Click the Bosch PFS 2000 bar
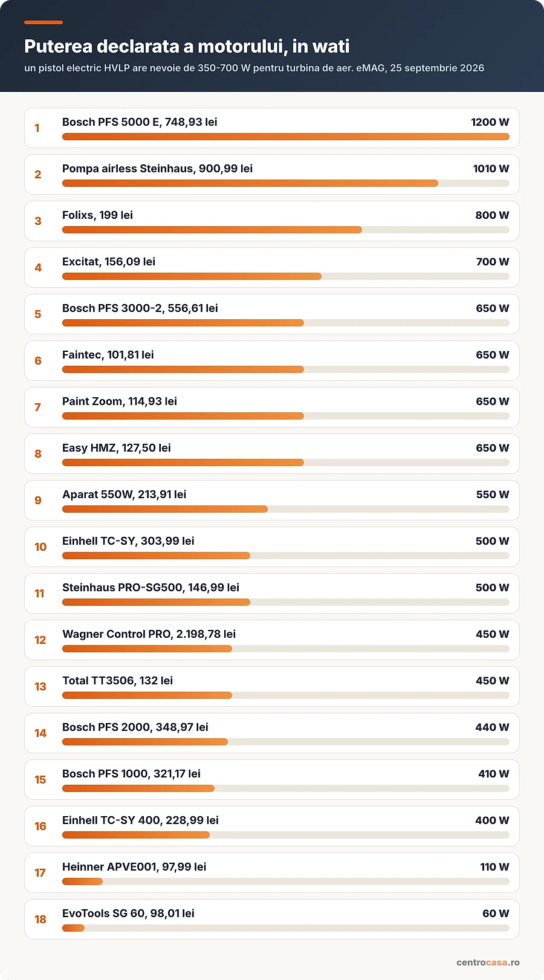The height and width of the screenshot is (980, 544). (x=286, y=742)
